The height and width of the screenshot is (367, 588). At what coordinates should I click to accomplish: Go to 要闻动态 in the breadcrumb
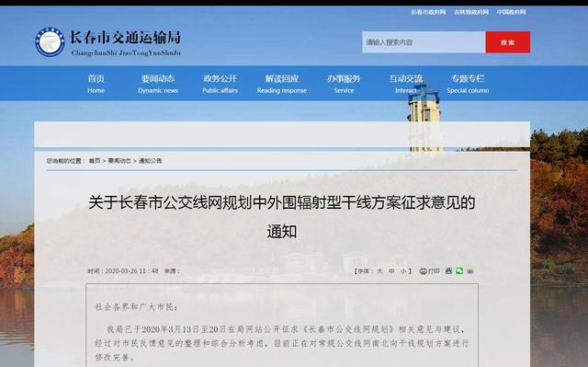coord(119,161)
